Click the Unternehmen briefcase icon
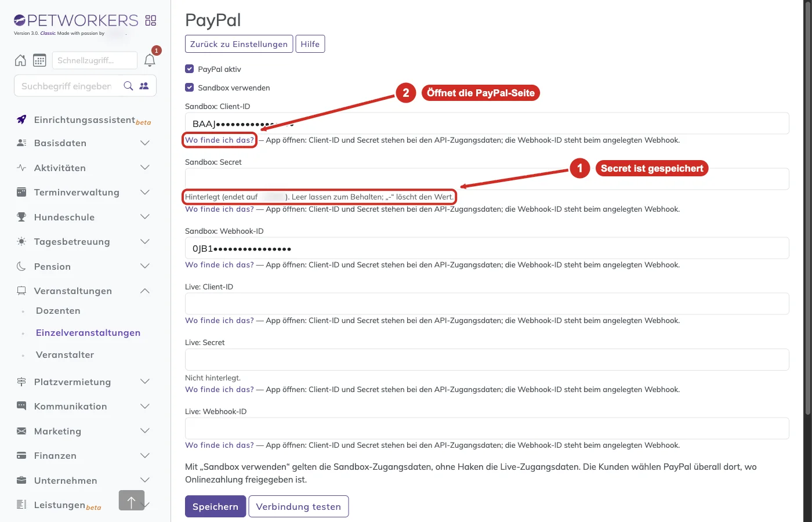Viewport: 812px width, 522px height. coord(21,480)
